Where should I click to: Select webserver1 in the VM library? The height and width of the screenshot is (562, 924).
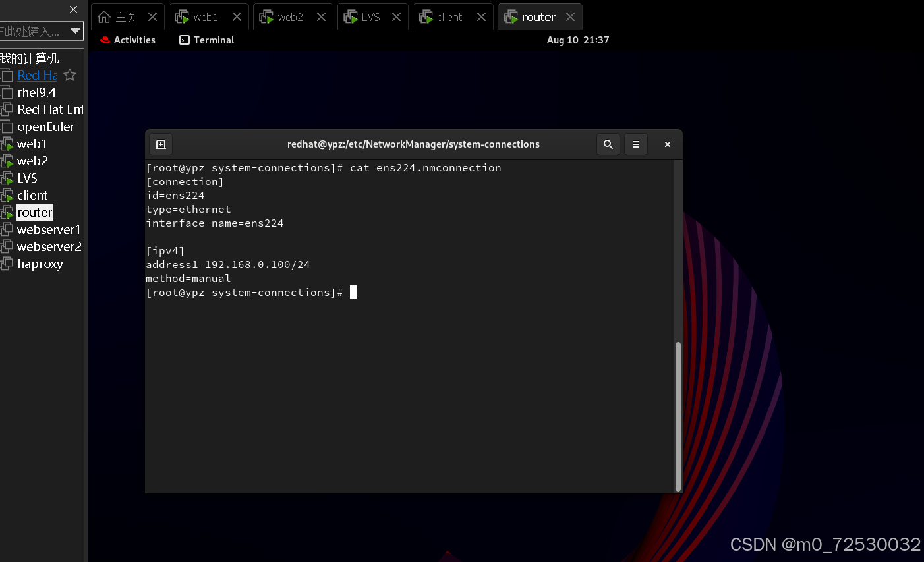[x=49, y=229]
